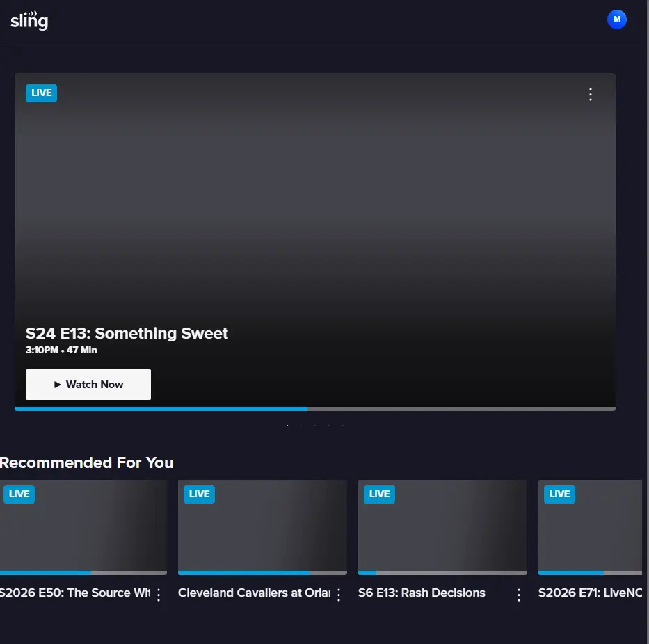
Task: Click the progress bar on the S2026 E71 card
Action: coord(591,573)
